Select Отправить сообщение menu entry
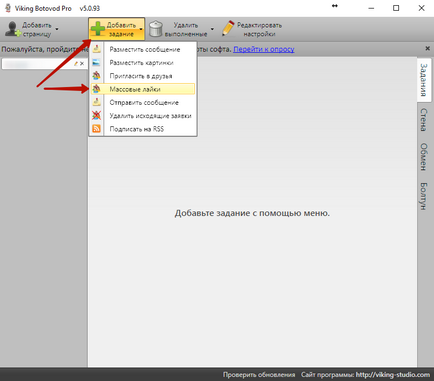 [x=143, y=102]
